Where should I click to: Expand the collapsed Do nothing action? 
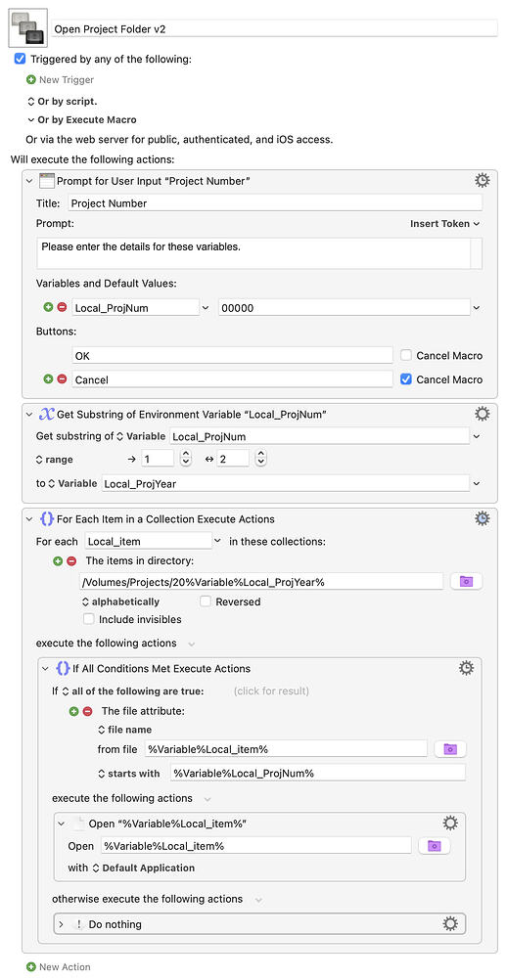(x=62, y=924)
